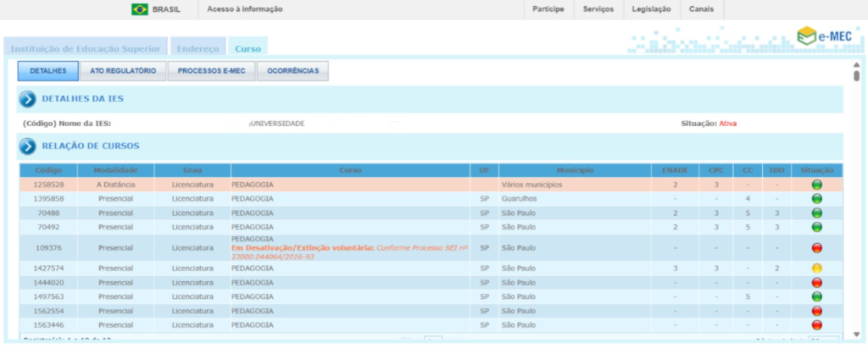Click green status icon for course 1497563
Screen dimensions: 868x354
[x=817, y=297]
